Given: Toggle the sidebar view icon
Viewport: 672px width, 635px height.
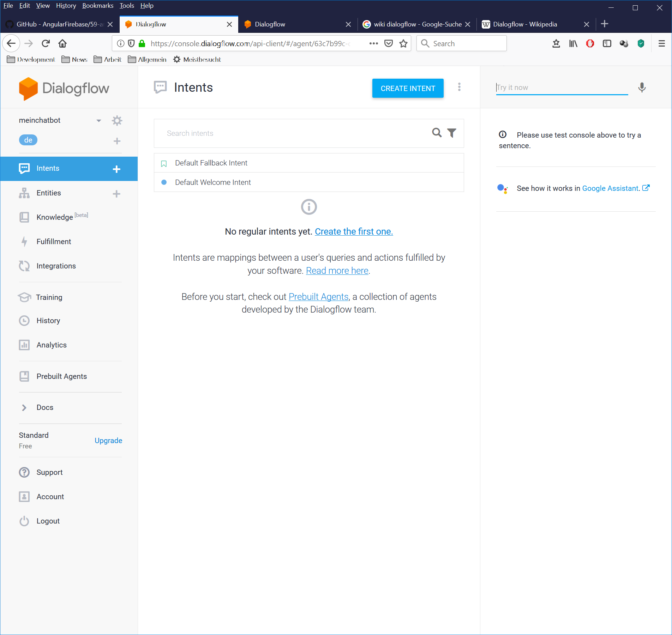Looking at the screenshot, I should pos(607,43).
